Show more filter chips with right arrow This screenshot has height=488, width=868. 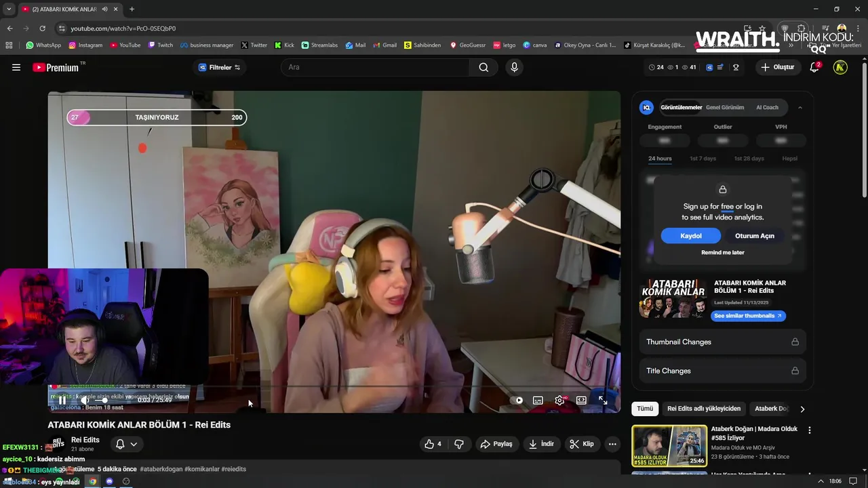[x=802, y=409]
